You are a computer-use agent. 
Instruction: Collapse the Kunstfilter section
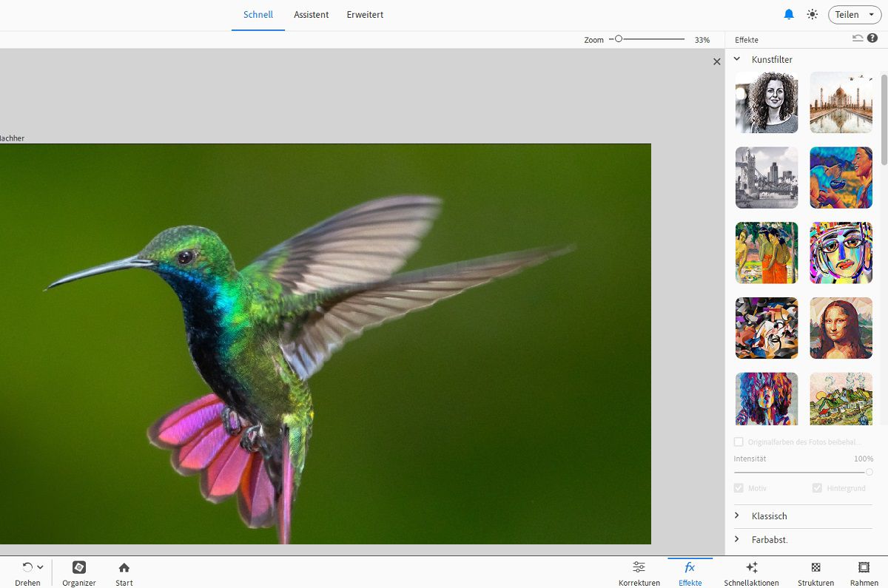pyautogui.click(x=737, y=59)
